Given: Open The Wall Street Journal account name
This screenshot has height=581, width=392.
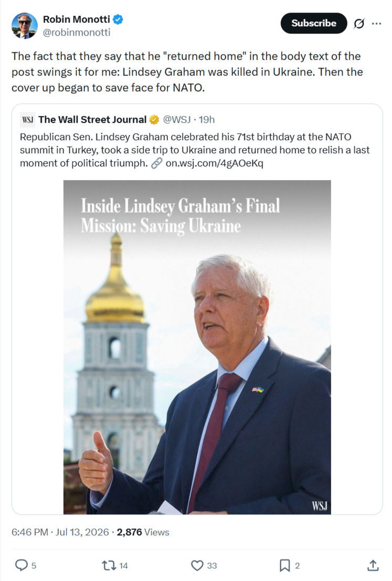Looking at the screenshot, I should pyautogui.click(x=93, y=120).
